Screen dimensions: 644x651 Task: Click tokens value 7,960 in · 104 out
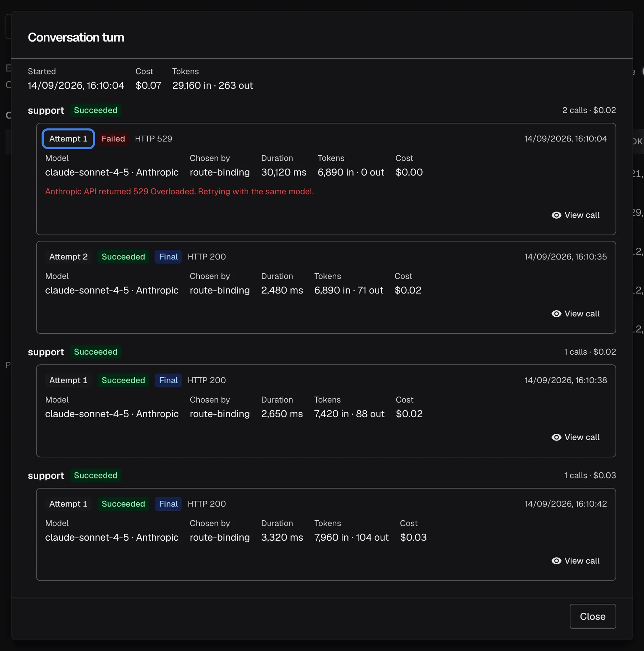tap(351, 537)
